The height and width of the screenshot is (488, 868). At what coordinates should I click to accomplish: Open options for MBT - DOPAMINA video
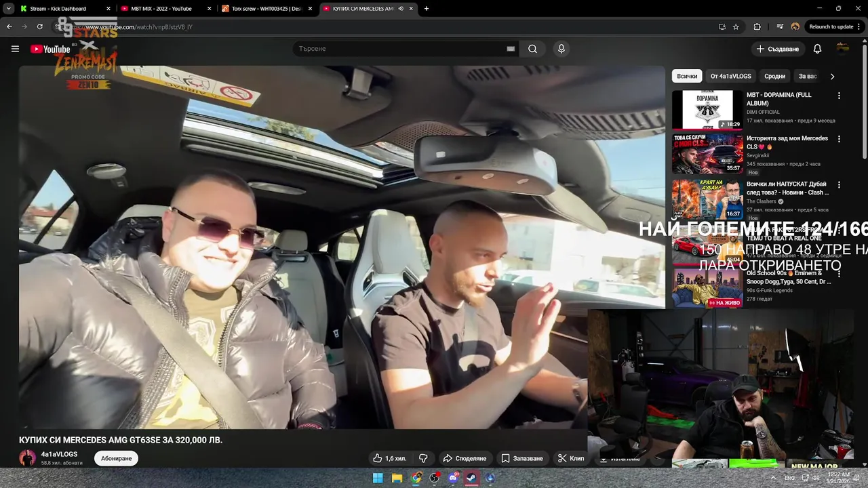tap(839, 96)
